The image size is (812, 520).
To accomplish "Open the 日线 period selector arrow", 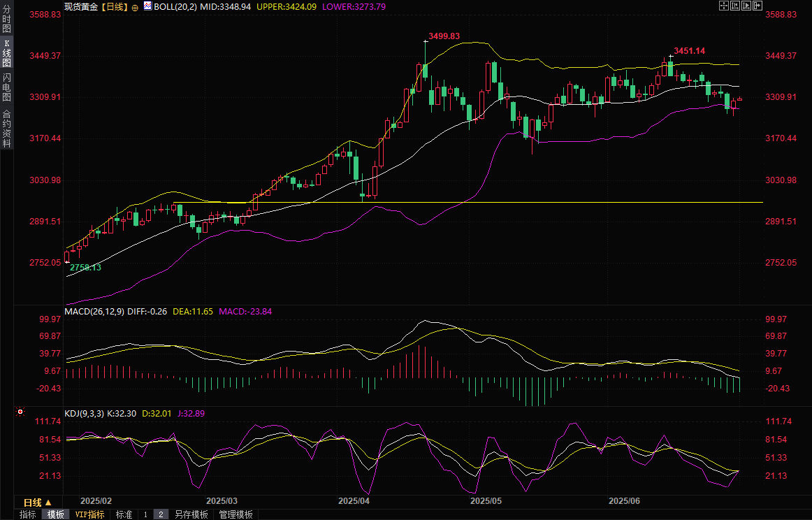I will (x=48, y=503).
